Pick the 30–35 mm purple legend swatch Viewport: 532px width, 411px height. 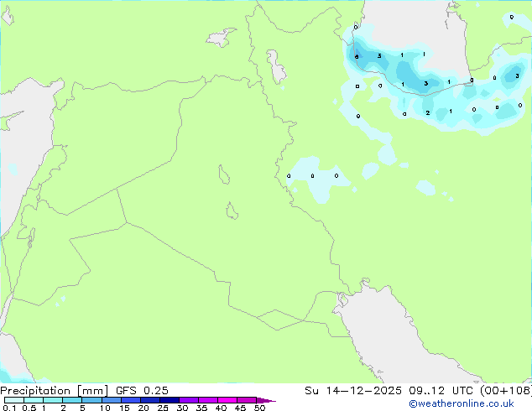pyautogui.click(x=189, y=400)
